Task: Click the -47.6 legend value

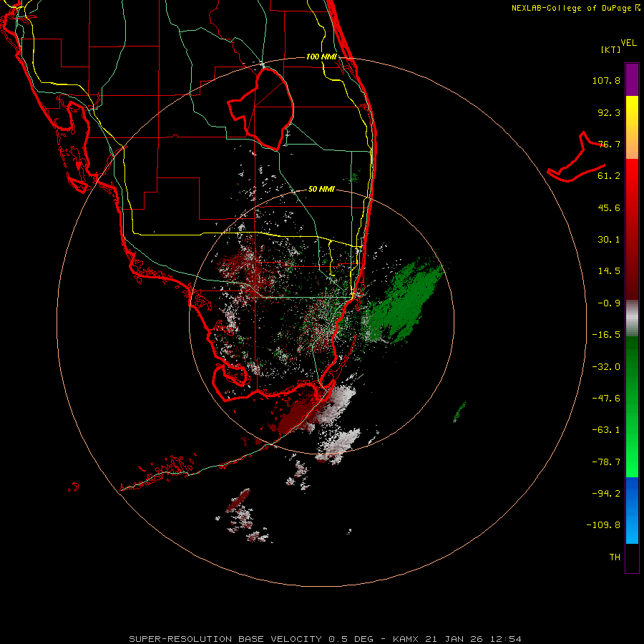Action: 606,399
